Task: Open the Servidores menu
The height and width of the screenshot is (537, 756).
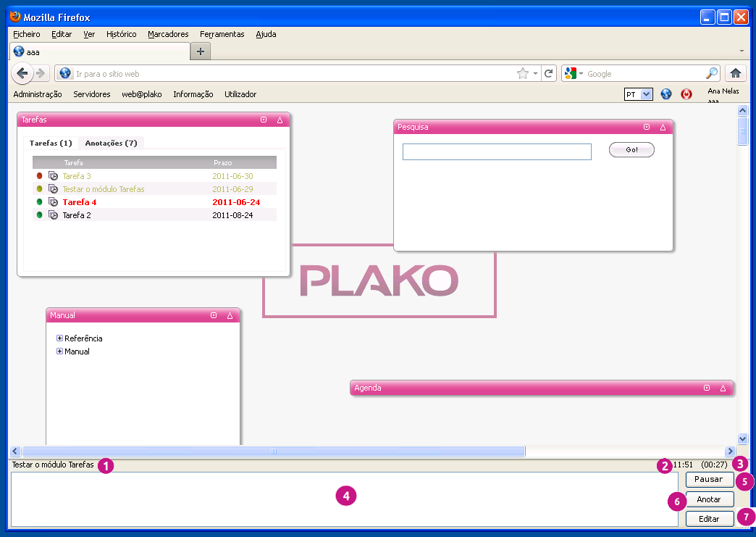Action: [92, 94]
